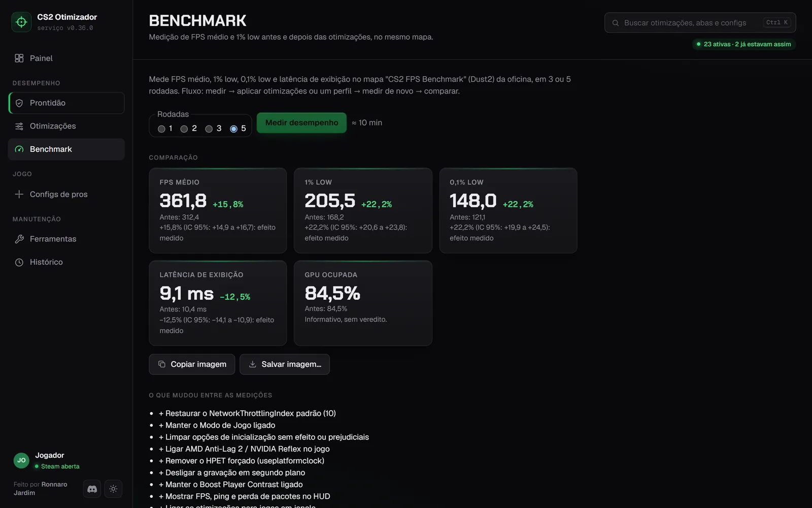This screenshot has width=812, height=508.
Task: Select 5 rounds radio button
Action: click(233, 129)
